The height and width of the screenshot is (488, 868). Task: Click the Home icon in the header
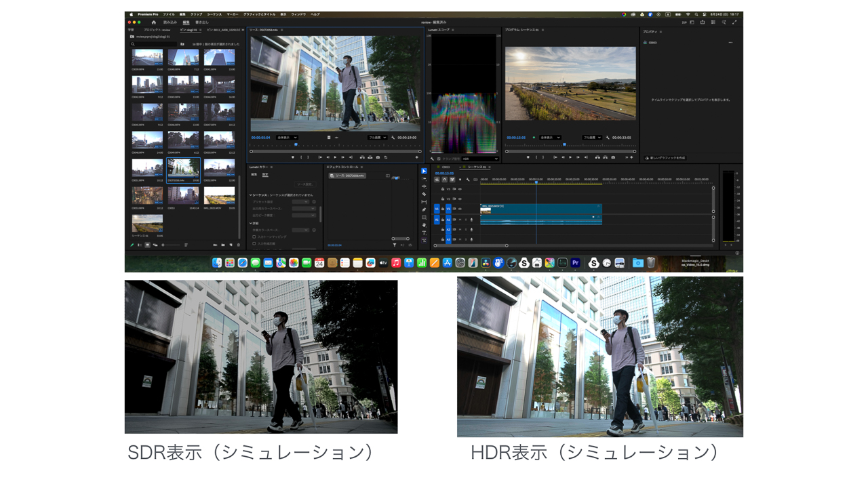coord(153,22)
